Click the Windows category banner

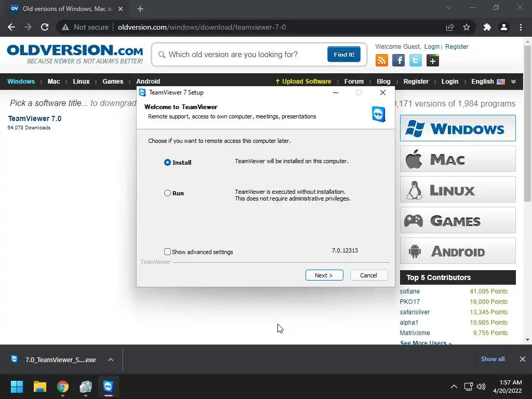coord(458,128)
